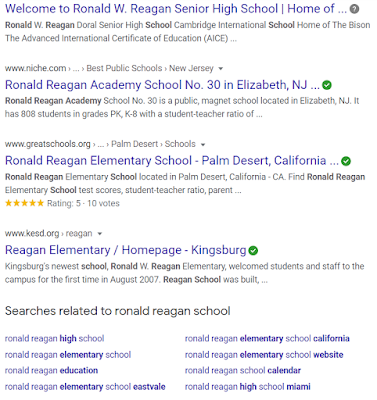This screenshot has width=377, height=400.
Task: Expand arrow beside www.kesd.org reagan URL
Action: pos(99,234)
